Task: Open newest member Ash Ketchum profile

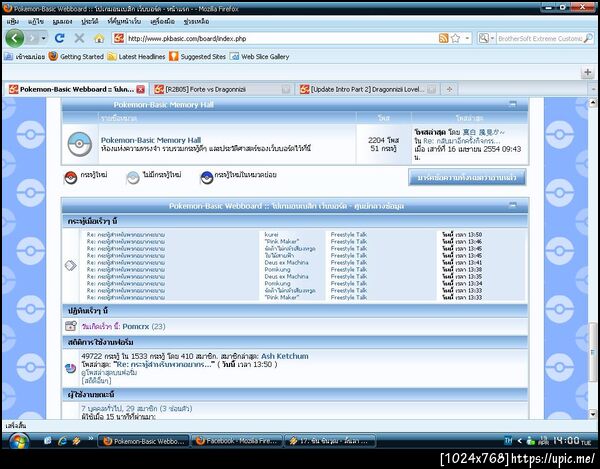Action: click(285, 356)
